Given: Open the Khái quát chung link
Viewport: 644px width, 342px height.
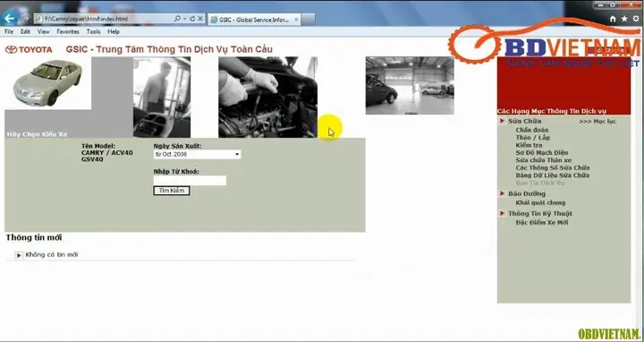Looking at the screenshot, I should 540,202.
